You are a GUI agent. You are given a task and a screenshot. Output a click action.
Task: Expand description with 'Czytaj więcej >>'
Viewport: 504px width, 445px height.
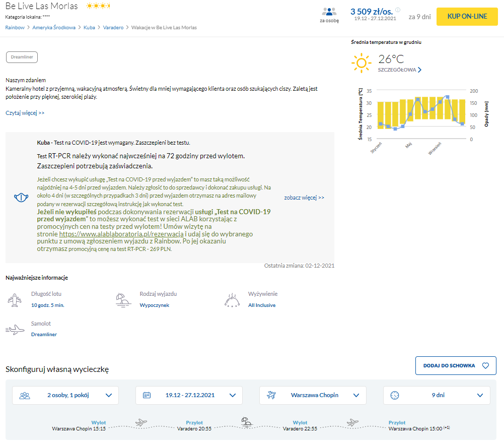pos(25,113)
